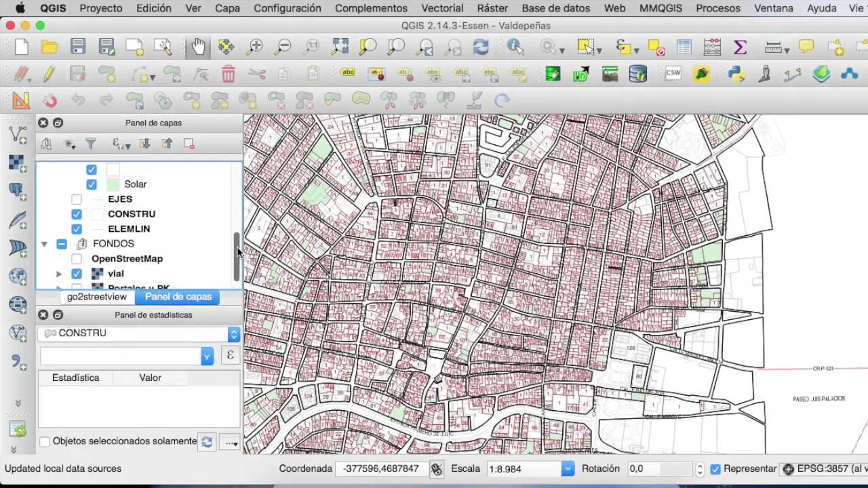Open the statistics field dropdown arrow
The image size is (868, 488).
(207, 357)
